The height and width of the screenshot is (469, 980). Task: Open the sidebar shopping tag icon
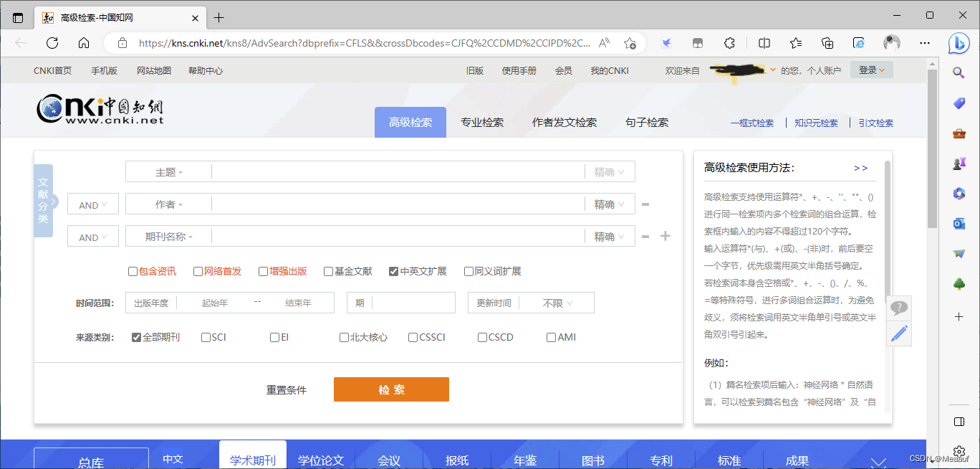tap(959, 103)
